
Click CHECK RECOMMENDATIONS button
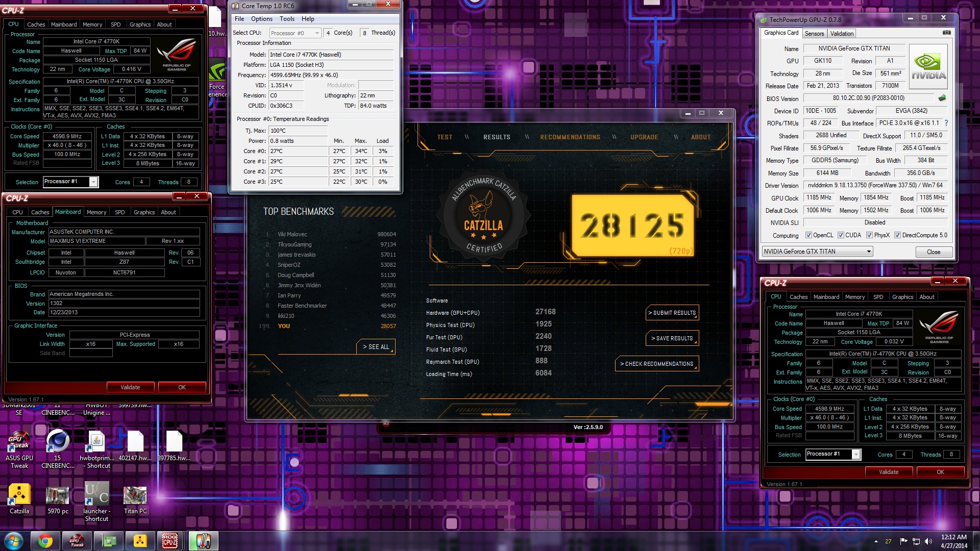tap(656, 364)
